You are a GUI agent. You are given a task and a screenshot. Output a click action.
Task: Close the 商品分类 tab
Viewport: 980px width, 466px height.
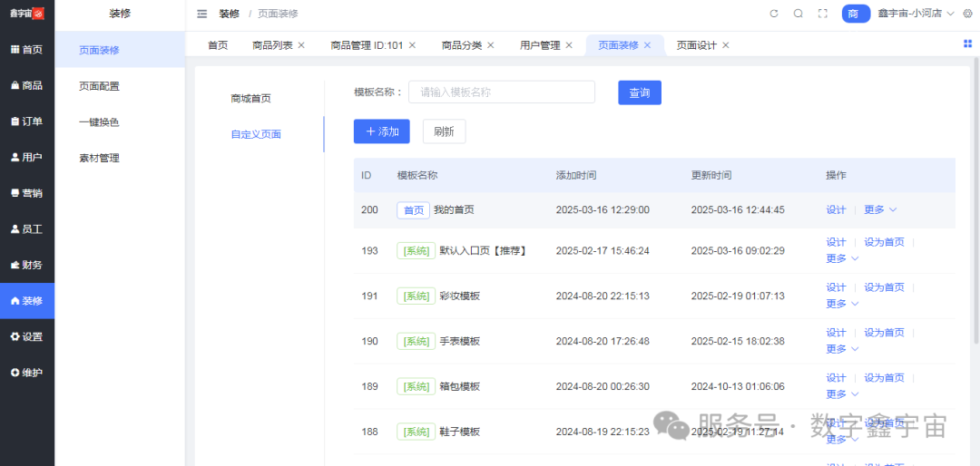coord(491,45)
